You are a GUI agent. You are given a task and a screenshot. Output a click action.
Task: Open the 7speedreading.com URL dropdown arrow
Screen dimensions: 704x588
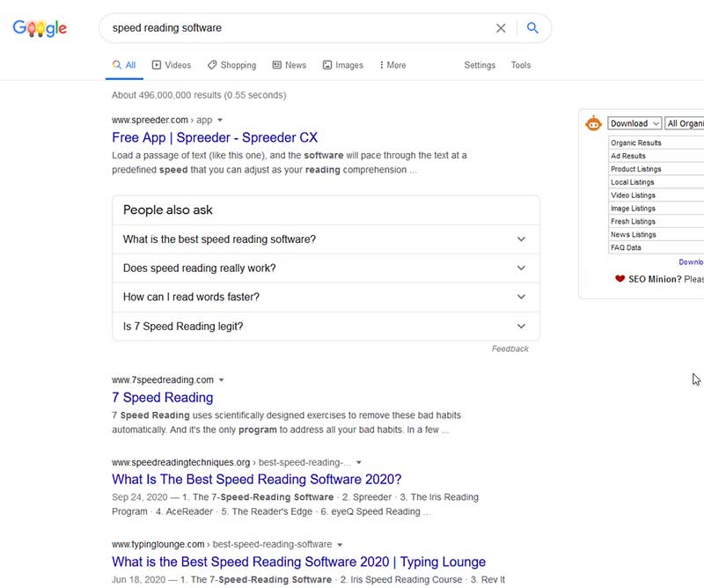pyautogui.click(x=222, y=380)
